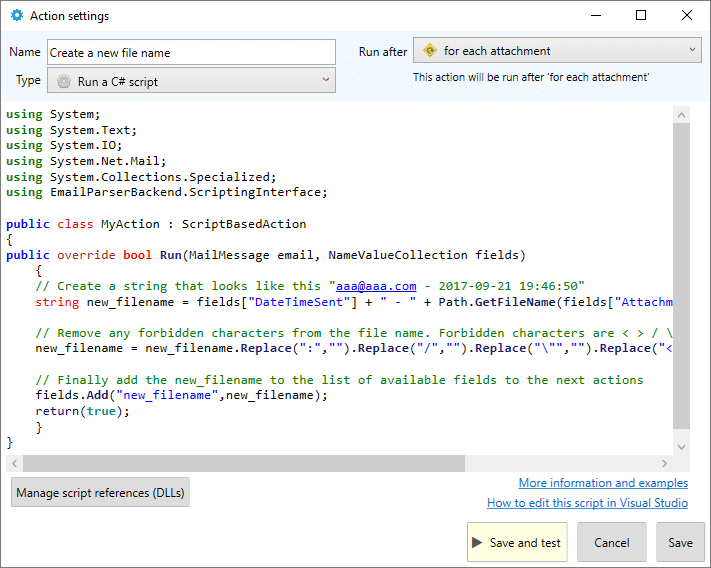Click 'using EmailParserBackend.ScriptingInterface;' line
711x568 pixels.
(x=166, y=192)
